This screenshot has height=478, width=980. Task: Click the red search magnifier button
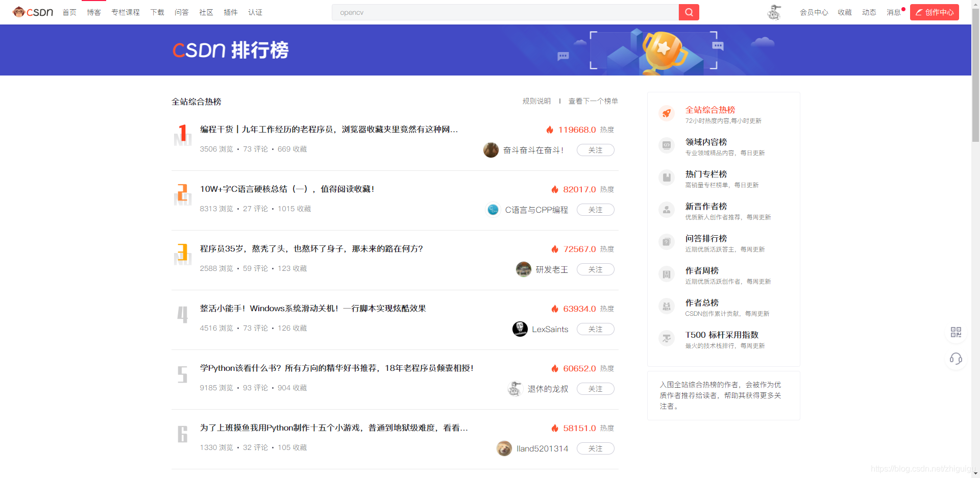689,12
